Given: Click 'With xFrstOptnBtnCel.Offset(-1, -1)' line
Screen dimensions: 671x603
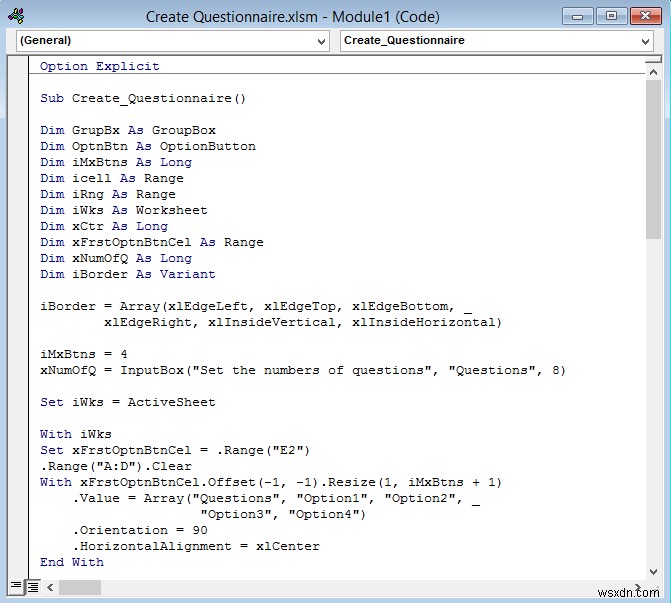Looking at the screenshot, I should coord(271,482).
